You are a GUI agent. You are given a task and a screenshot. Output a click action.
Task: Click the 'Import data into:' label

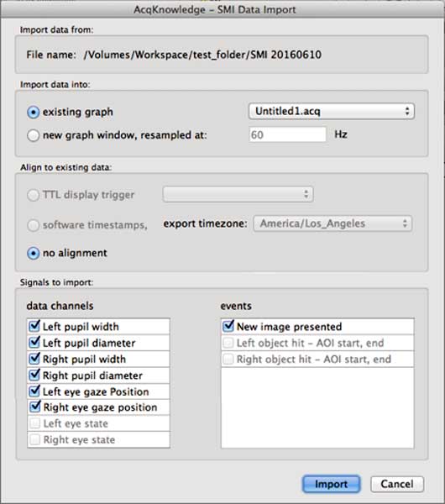pos(55,85)
